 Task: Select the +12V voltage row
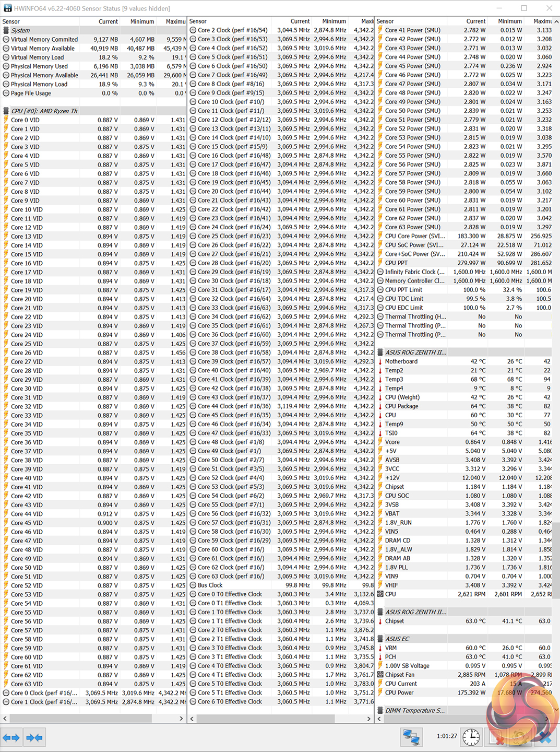coord(463,478)
